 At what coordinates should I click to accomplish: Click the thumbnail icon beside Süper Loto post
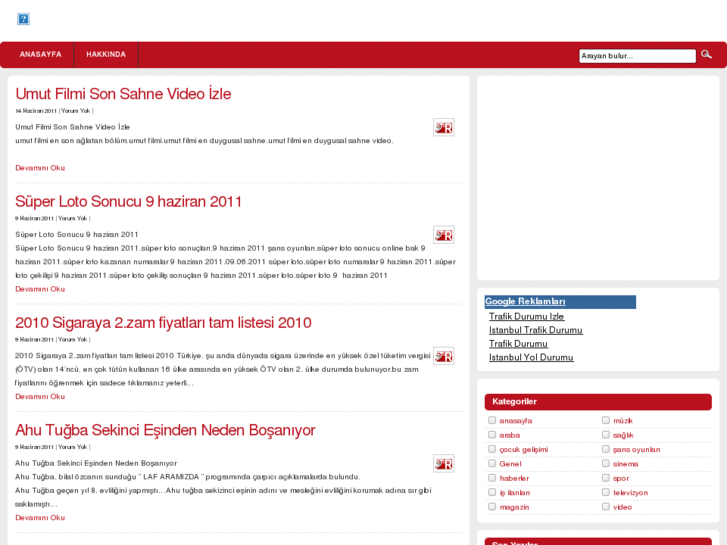coord(444,235)
